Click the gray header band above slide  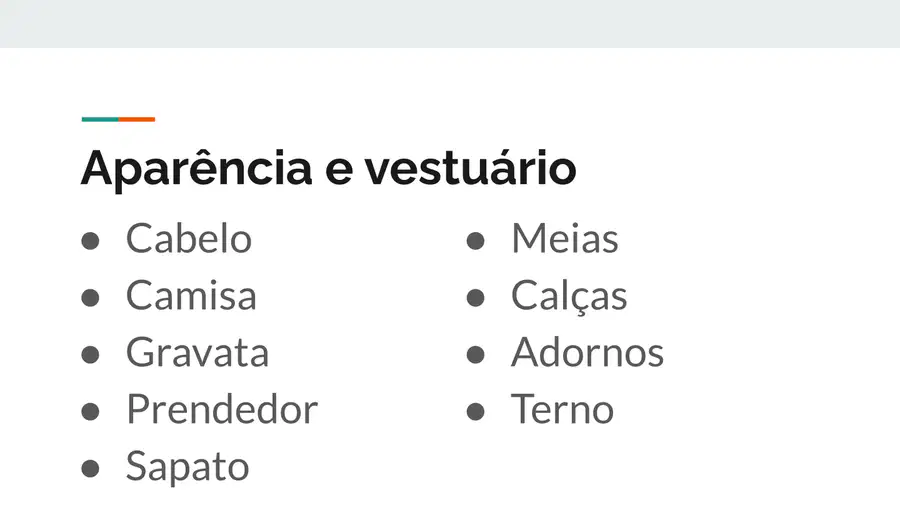[x=450, y=24]
